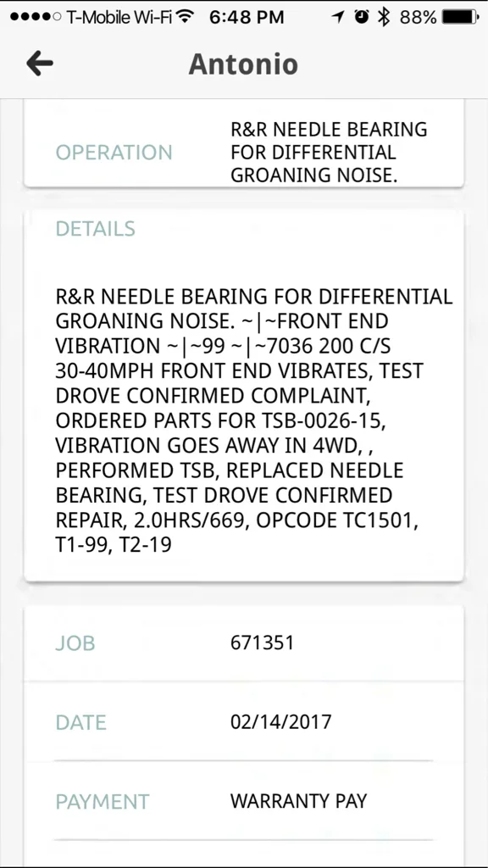Select the date 02/14/2017

281,722
